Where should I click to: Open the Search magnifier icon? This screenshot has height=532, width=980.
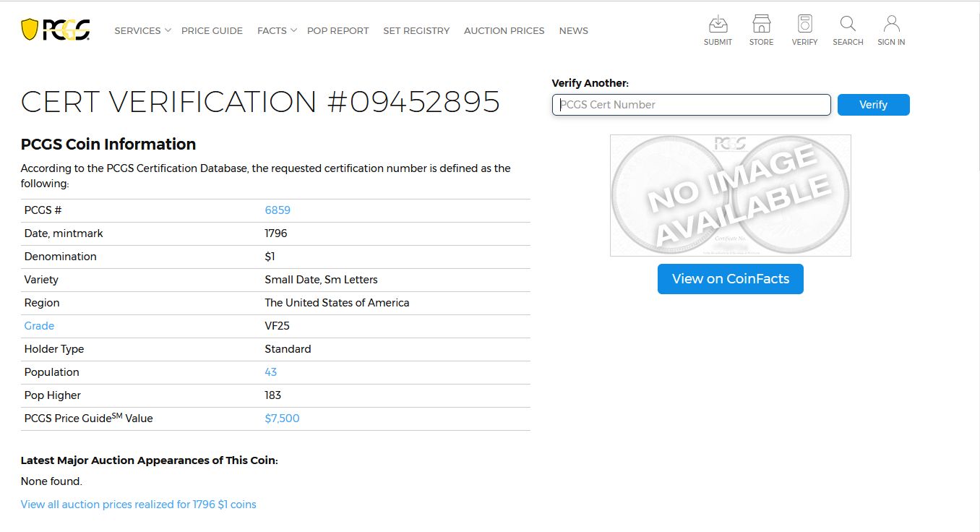[x=848, y=24]
